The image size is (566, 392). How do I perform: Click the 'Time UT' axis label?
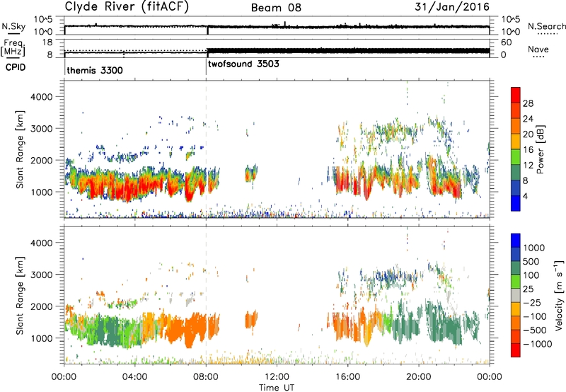point(277,387)
